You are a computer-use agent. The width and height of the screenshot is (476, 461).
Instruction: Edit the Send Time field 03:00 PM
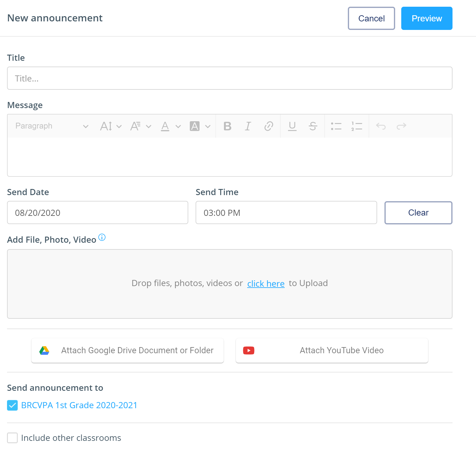[x=286, y=212]
